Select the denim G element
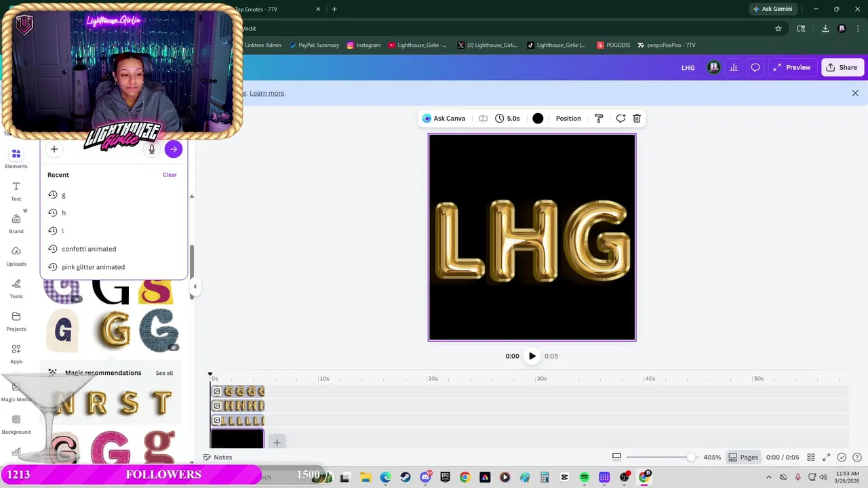 pyautogui.click(x=159, y=330)
